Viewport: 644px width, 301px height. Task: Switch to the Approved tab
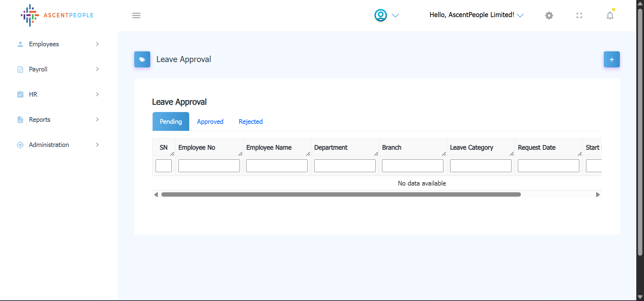[x=210, y=121]
